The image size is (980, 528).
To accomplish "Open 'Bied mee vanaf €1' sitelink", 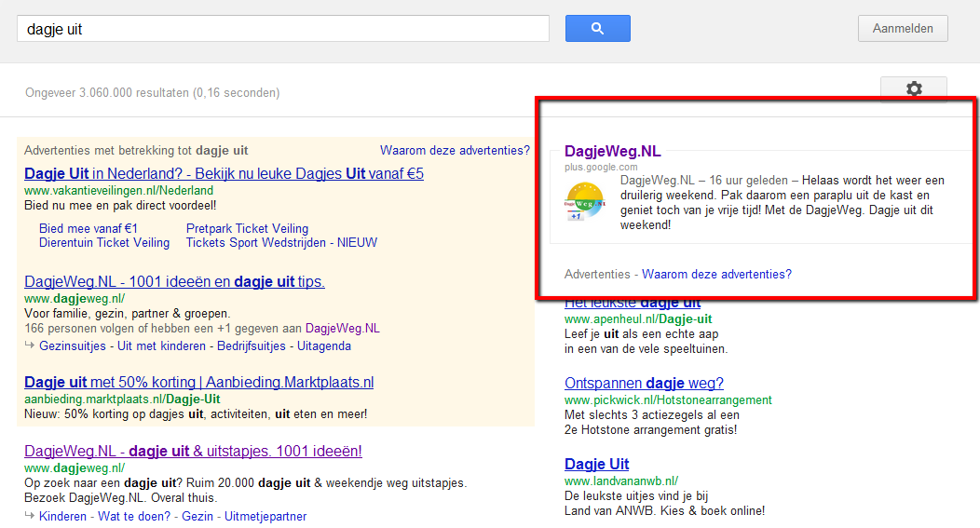I will [x=88, y=229].
